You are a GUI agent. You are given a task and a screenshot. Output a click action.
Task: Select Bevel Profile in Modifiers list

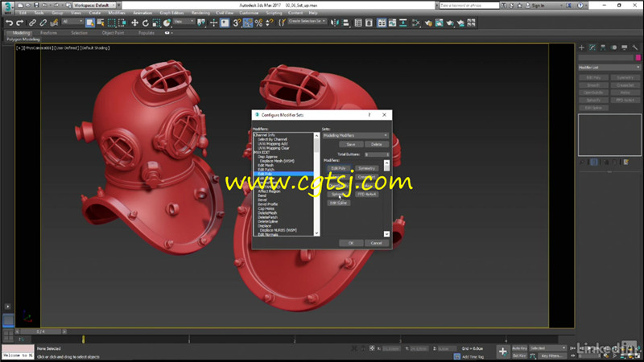click(267, 204)
